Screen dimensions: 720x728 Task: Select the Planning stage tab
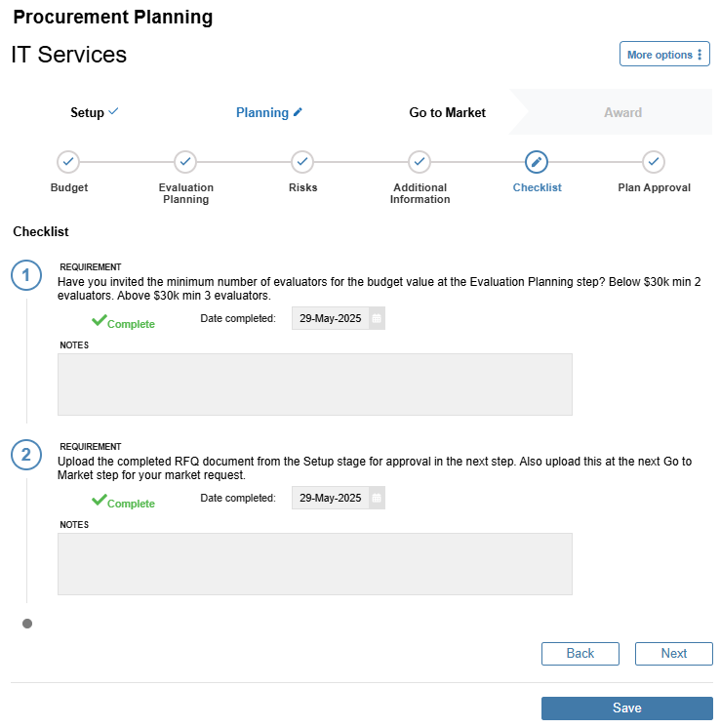pos(269,112)
